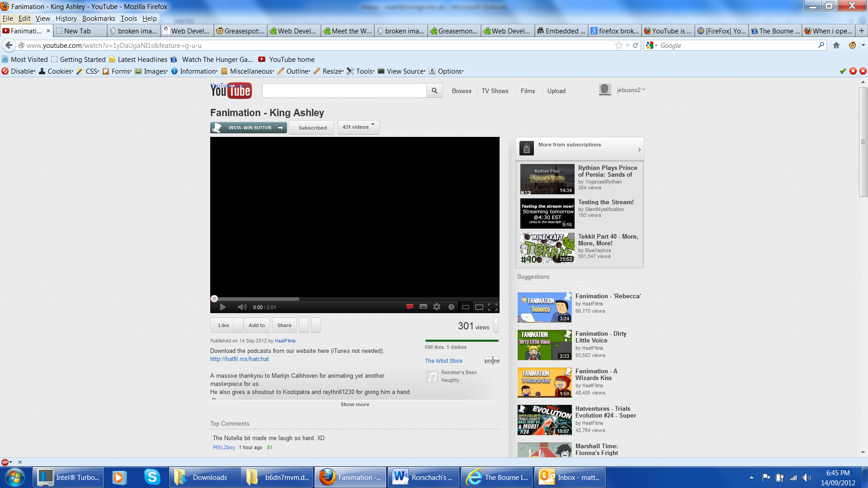Open Firefox home page icon
The image size is (868, 488).
(836, 45)
